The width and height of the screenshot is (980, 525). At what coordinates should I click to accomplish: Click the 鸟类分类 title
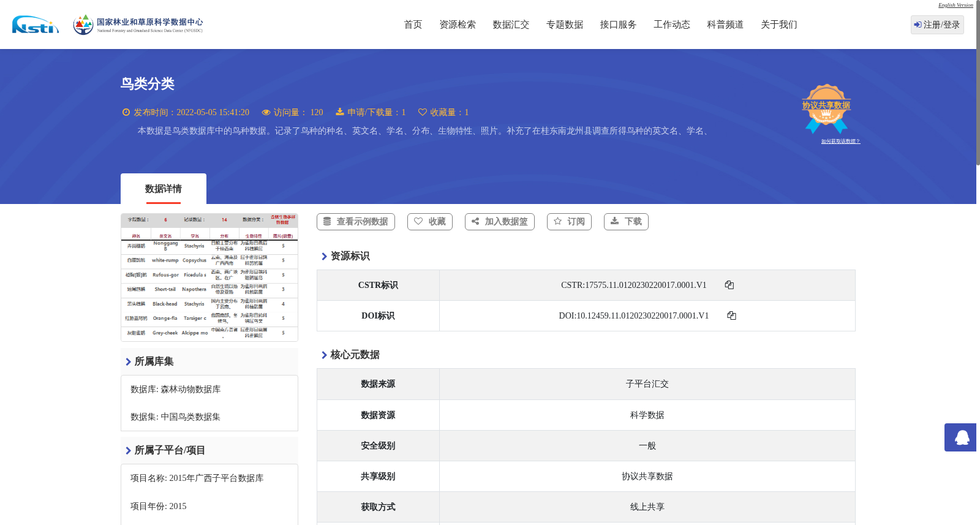pyautogui.click(x=148, y=84)
